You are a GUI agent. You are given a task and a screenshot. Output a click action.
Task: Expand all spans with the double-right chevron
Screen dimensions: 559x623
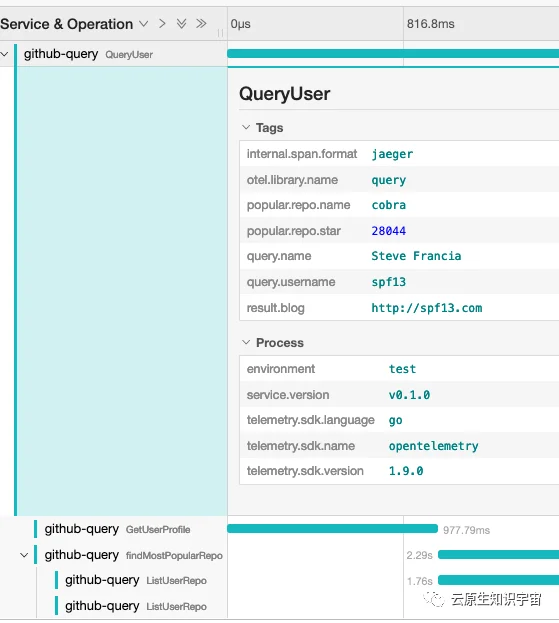[x=201, y=24]
